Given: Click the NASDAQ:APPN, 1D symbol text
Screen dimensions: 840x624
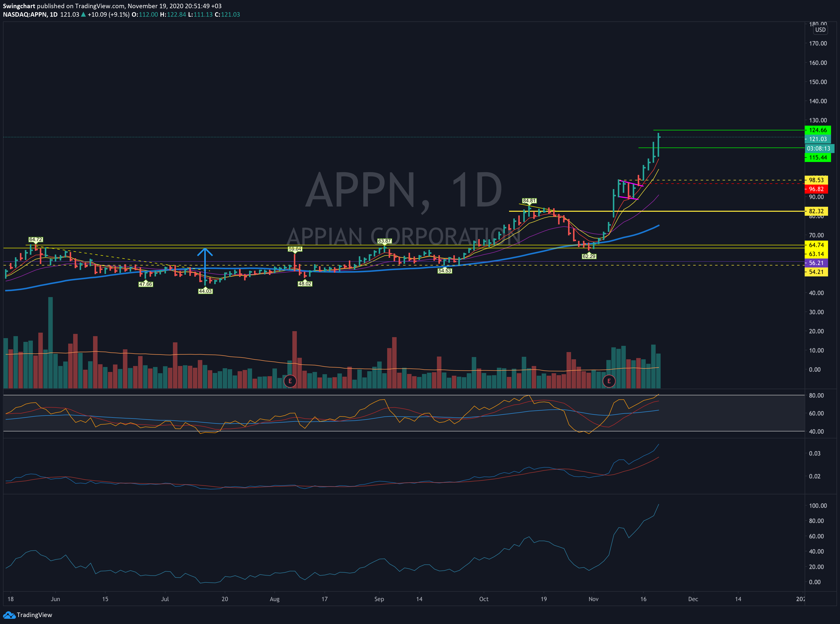Looking at the screenshot, I should pos(30,14).
